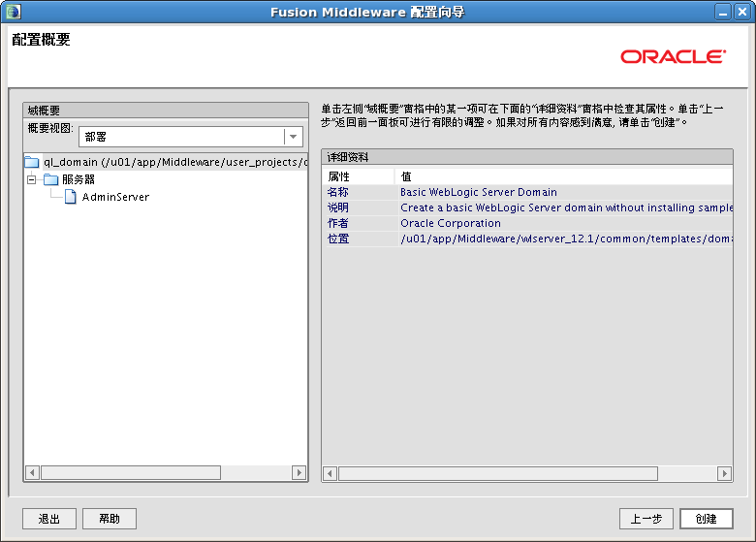Click the domain tree horizontal scrollbar thumb
The width and height of the screenshot is (756, 542).
click(x=131, y=472)
